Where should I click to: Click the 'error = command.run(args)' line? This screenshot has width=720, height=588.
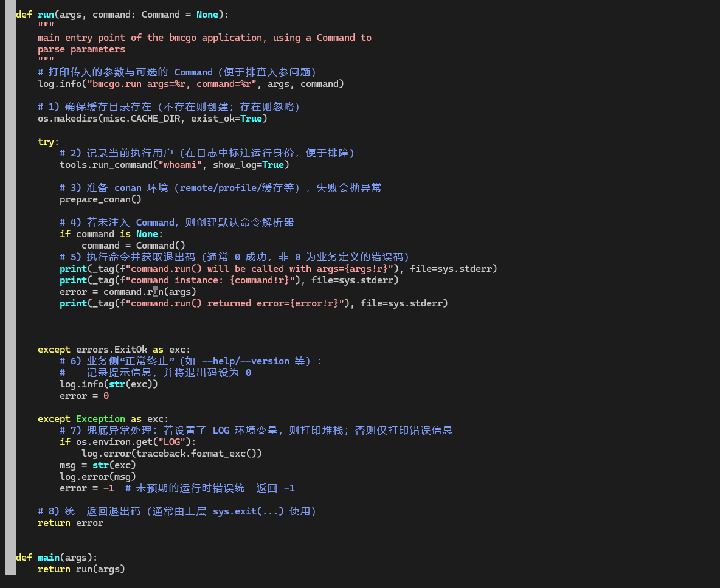click(x=128, y=292)
